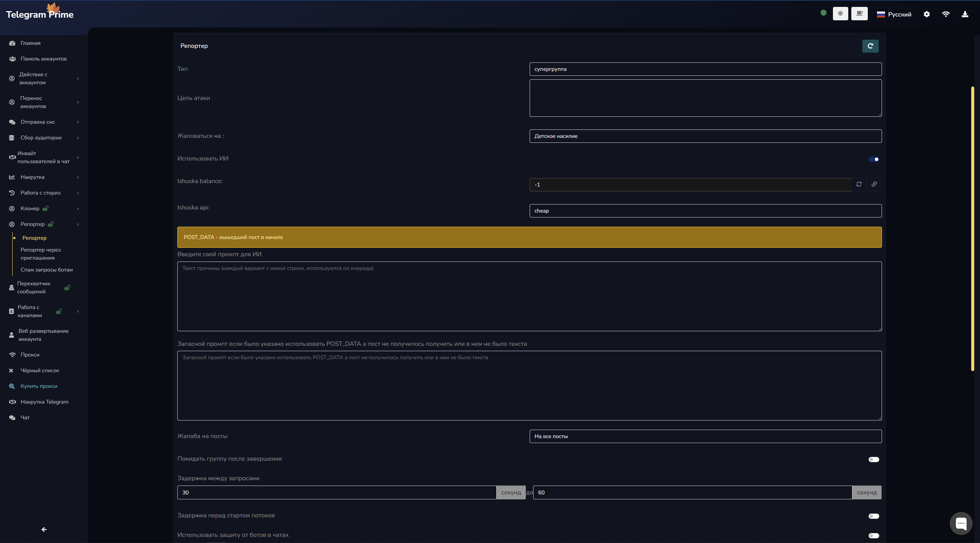Click the Панель аккаунтов users icon

[12, 59]
